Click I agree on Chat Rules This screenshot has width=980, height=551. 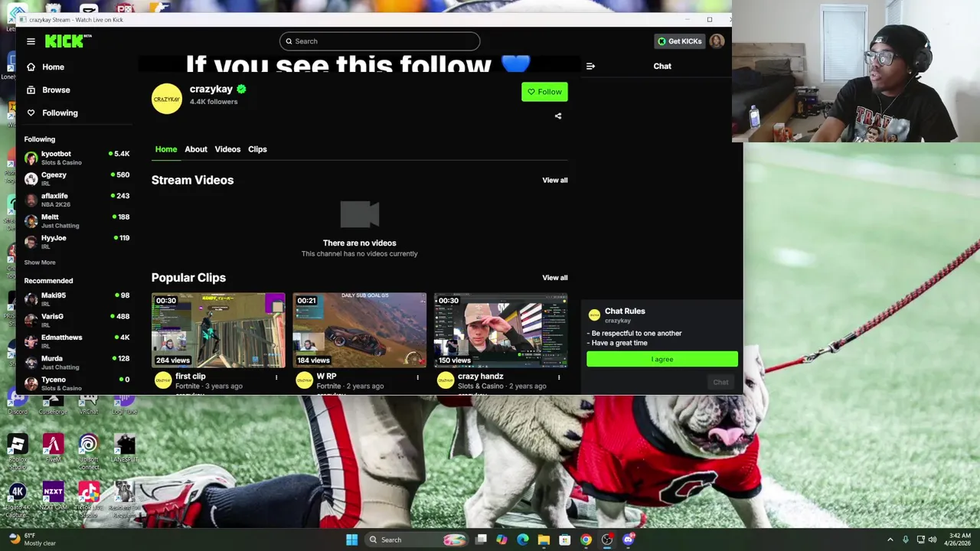pos(662,359)
